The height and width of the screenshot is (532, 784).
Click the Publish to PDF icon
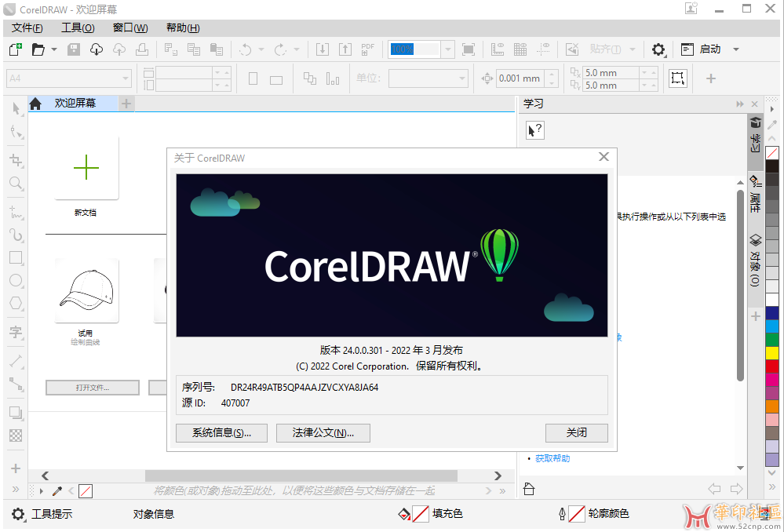368,49
